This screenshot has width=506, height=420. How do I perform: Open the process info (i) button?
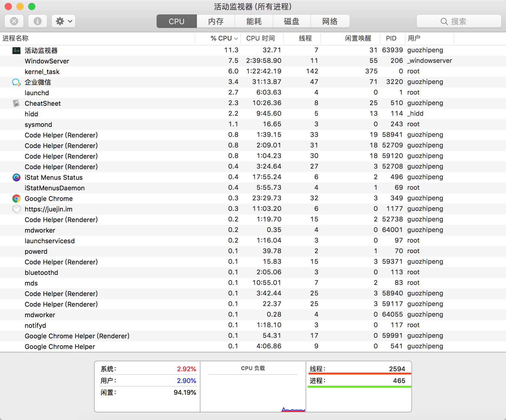click(x=38, y=21)
